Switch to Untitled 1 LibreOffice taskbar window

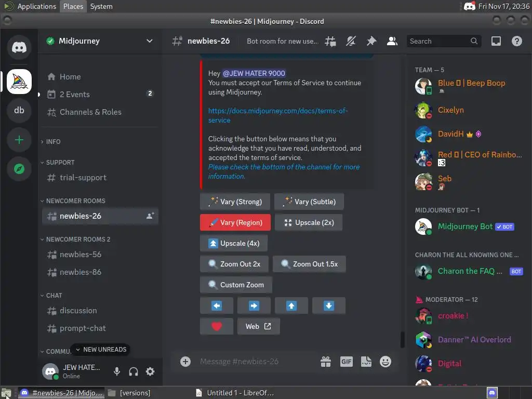pos(235,393)
